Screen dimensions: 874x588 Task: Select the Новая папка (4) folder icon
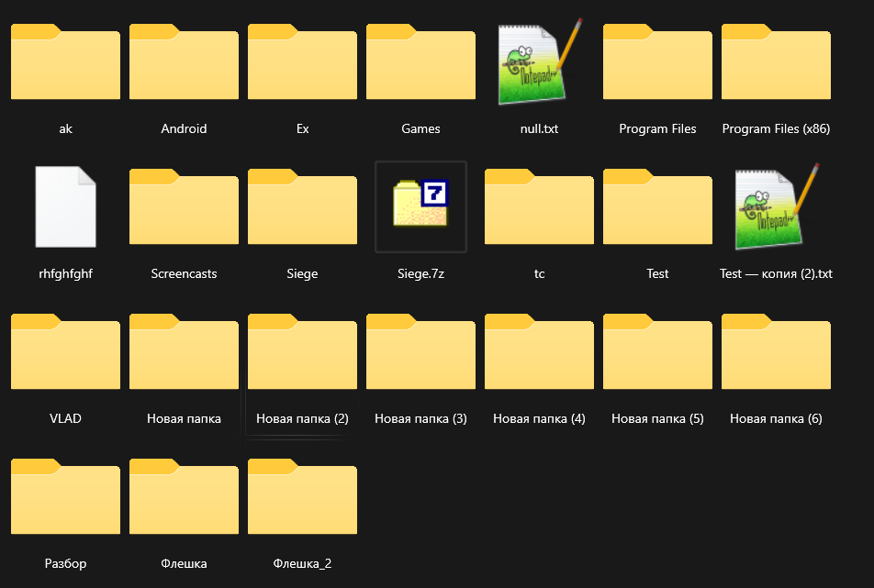pos(539,351)
